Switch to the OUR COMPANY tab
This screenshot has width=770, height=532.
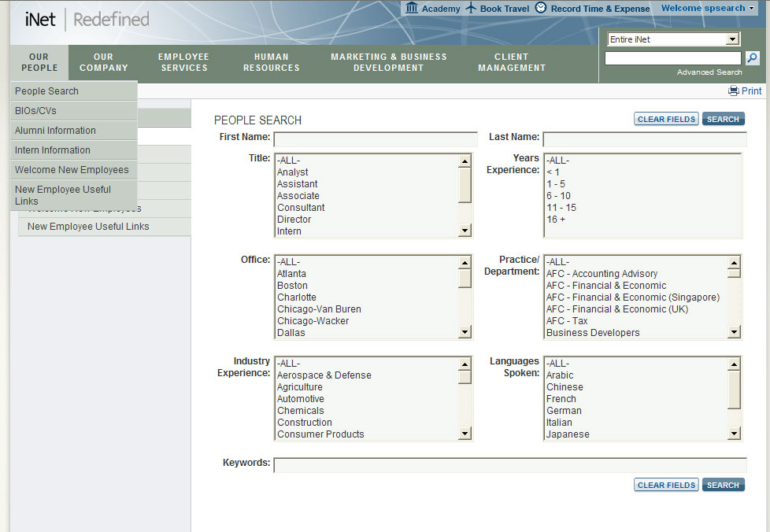[x=103, y=62]
